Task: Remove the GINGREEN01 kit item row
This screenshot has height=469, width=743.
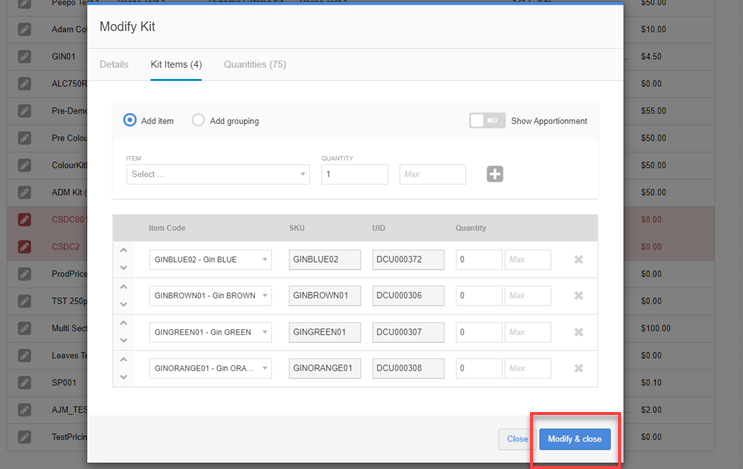Action: click(579, 332)
